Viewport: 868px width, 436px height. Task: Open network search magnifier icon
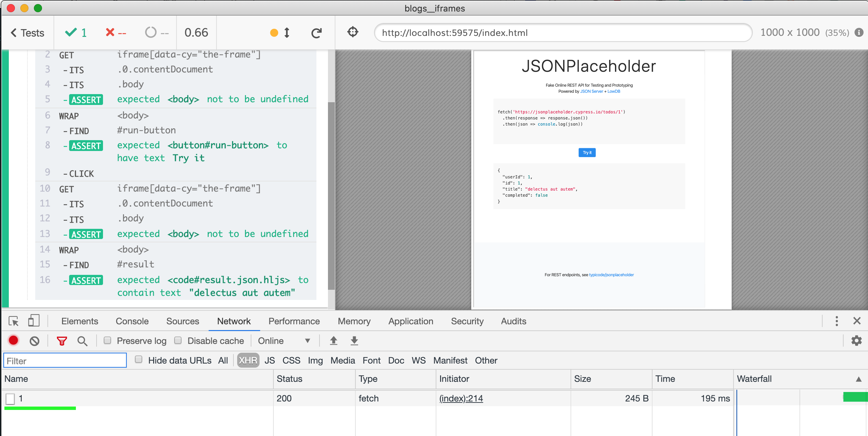82,341
